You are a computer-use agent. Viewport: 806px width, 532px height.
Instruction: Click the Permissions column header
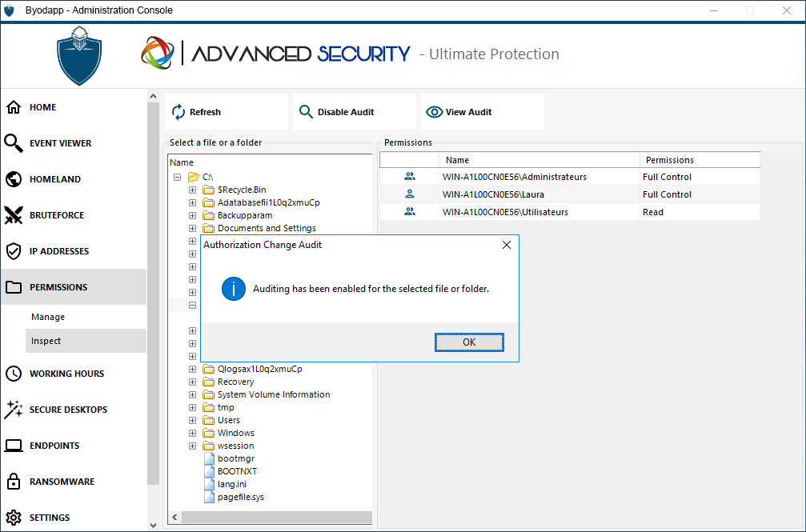coord(700,160)
